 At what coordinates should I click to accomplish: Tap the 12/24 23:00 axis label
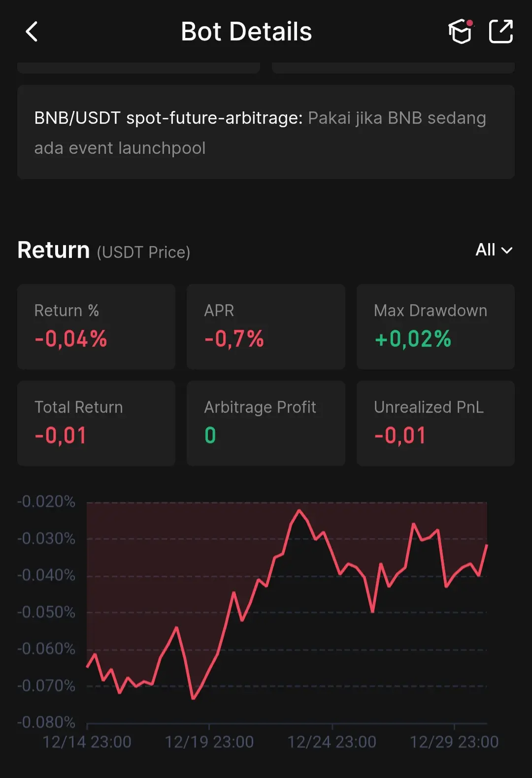click(x=332, y=742)
